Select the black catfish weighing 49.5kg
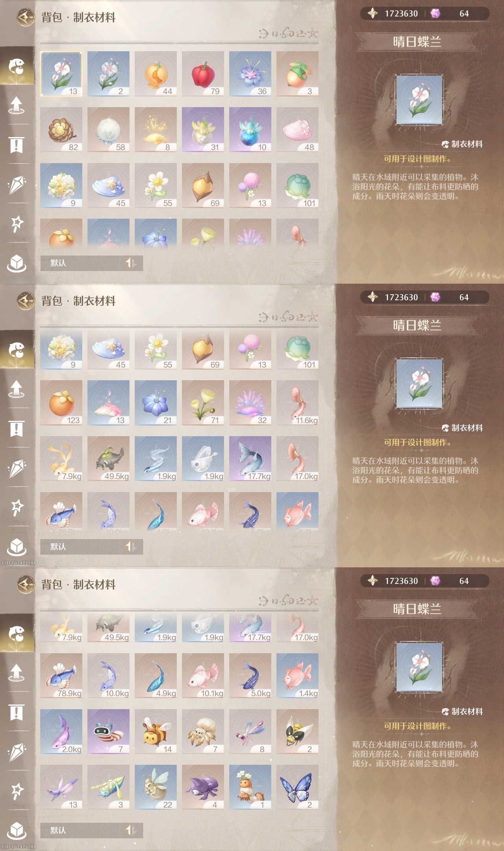Screen dimensions: 504x851 pyautogui.click(x=108, y=459)
